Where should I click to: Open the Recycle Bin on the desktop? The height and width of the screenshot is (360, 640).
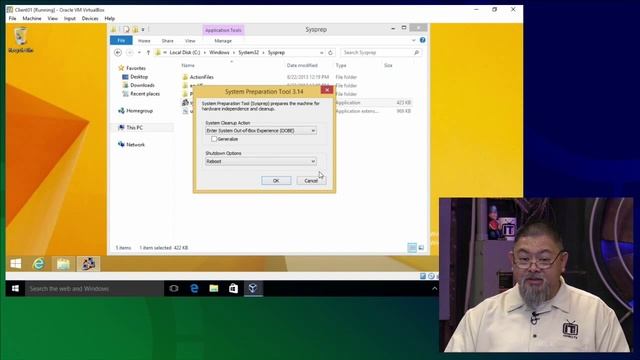(20, 40)
